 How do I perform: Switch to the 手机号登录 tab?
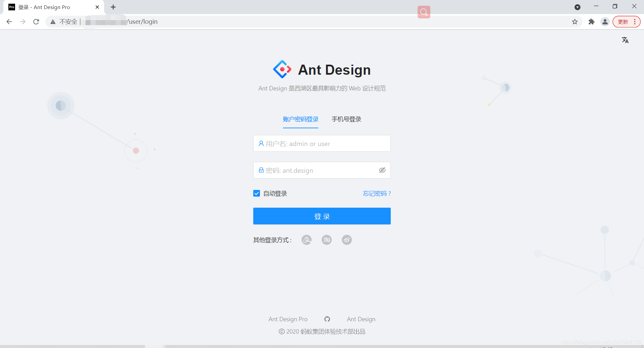tap(346, 119)
